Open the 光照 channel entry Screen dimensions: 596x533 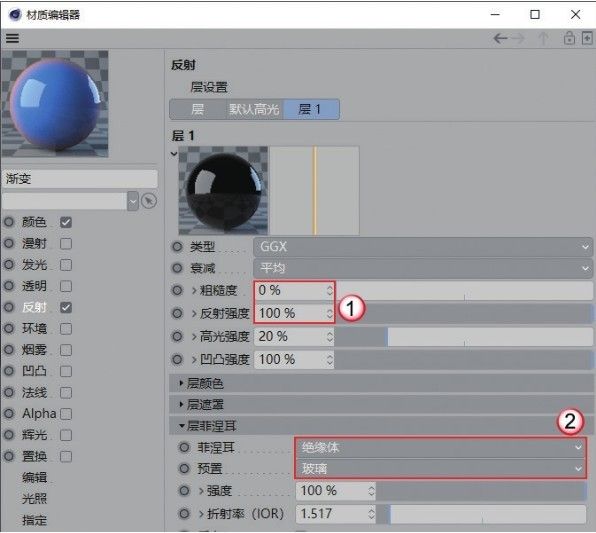point(34,498)
